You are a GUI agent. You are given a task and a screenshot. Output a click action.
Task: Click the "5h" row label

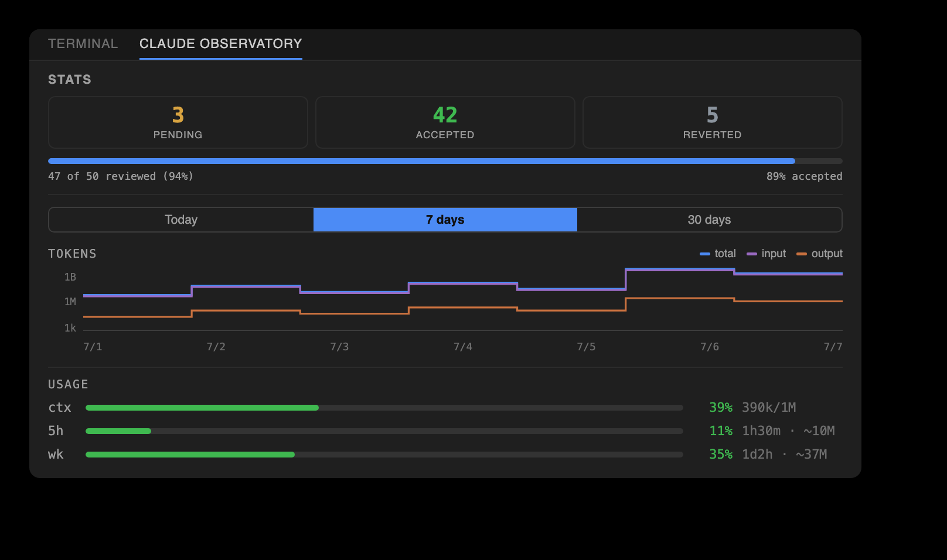pos(56,431)
